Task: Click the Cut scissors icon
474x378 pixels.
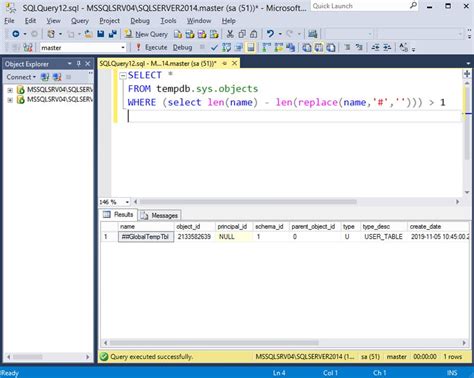Action: pyautogui.click(x=230, y=34)
